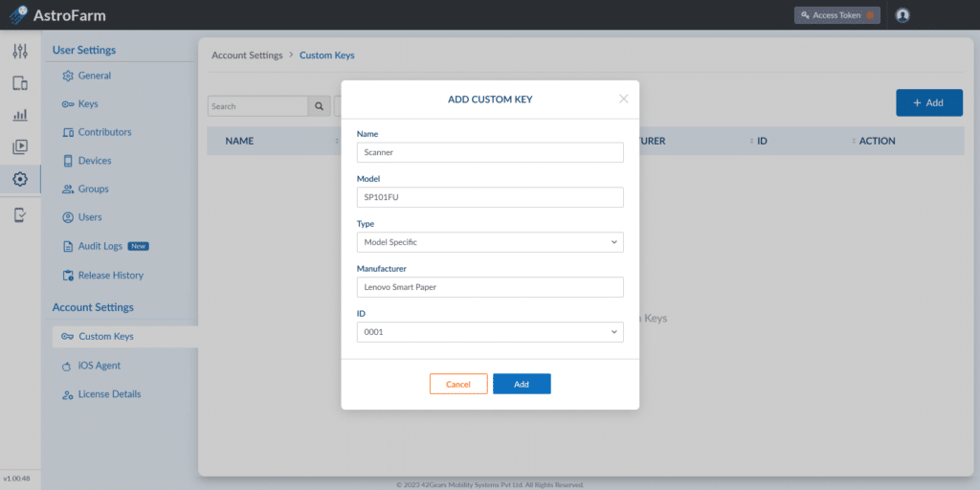The height and width of the screenshot is (490, 980).
Task: Click the Cancel button in dialog
Action: (458, 384)
